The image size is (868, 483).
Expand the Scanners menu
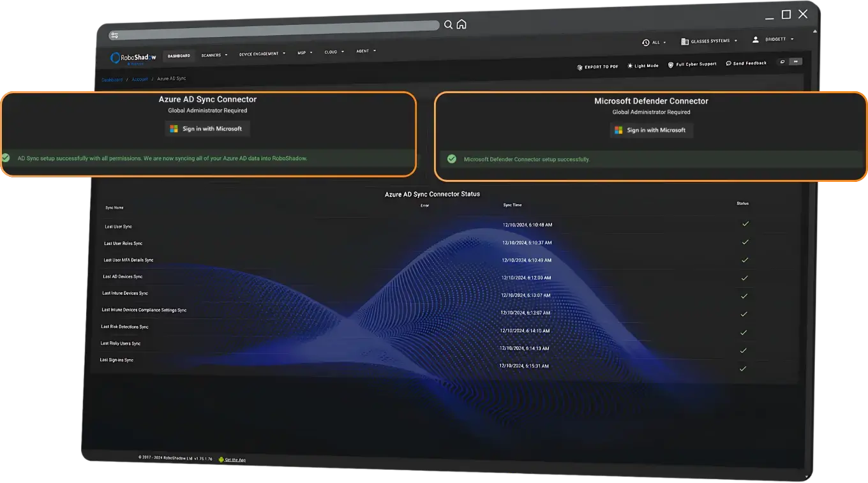tap(214, 56)
